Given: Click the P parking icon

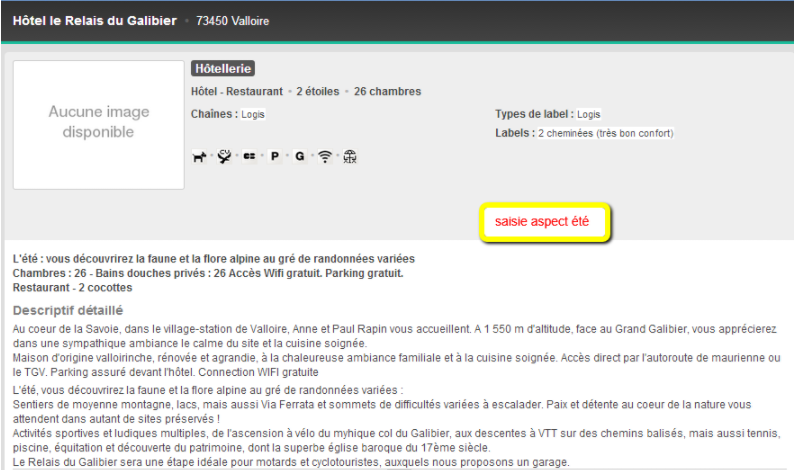Looking at the screenshot, I should (x=275, y=156).
